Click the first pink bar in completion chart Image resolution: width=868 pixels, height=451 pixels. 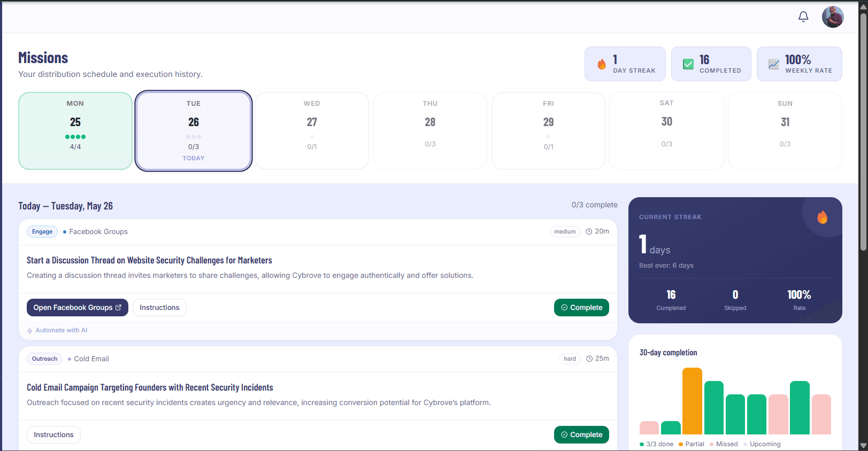pos(649,427)
